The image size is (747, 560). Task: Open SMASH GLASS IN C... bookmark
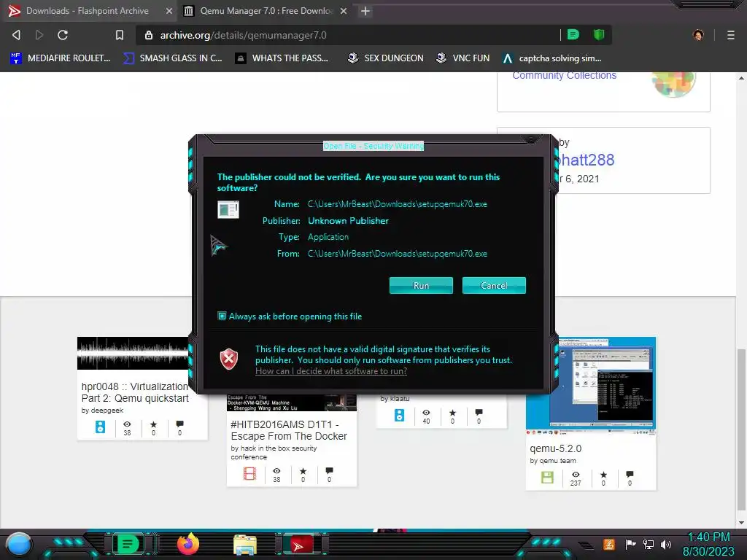tap(173, 58)
